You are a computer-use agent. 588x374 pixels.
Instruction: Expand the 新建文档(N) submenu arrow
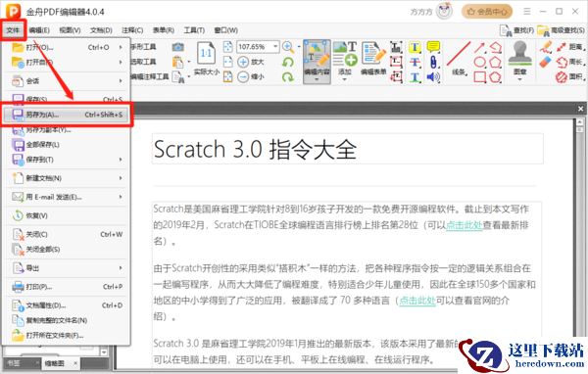[x=121, y=178]
